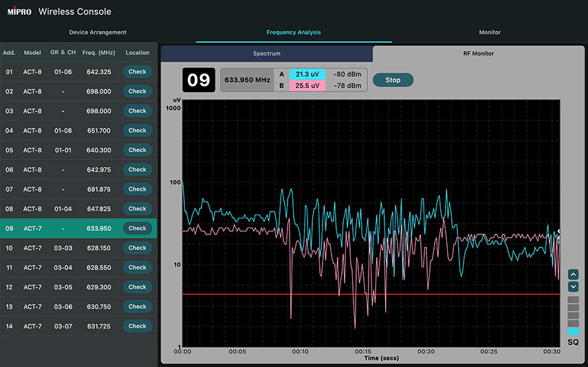Viewport: 588px width, 367px height.
Task: Click the channel 09 number badge
Action: point(198,80)
